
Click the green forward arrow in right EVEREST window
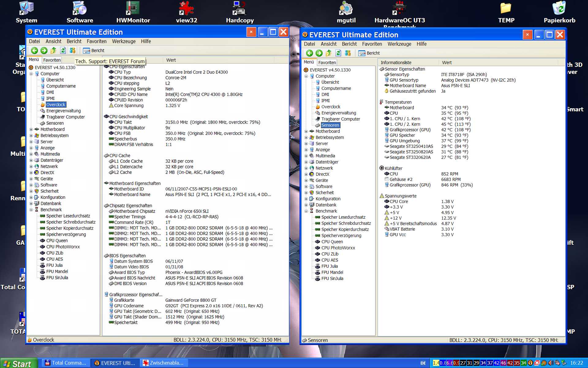319,53
